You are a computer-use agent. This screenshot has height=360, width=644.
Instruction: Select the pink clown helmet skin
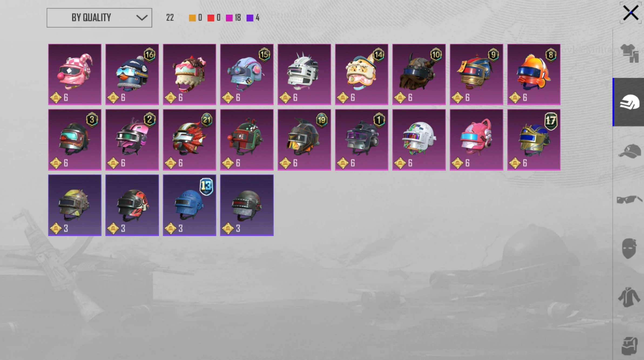point(75,74)
